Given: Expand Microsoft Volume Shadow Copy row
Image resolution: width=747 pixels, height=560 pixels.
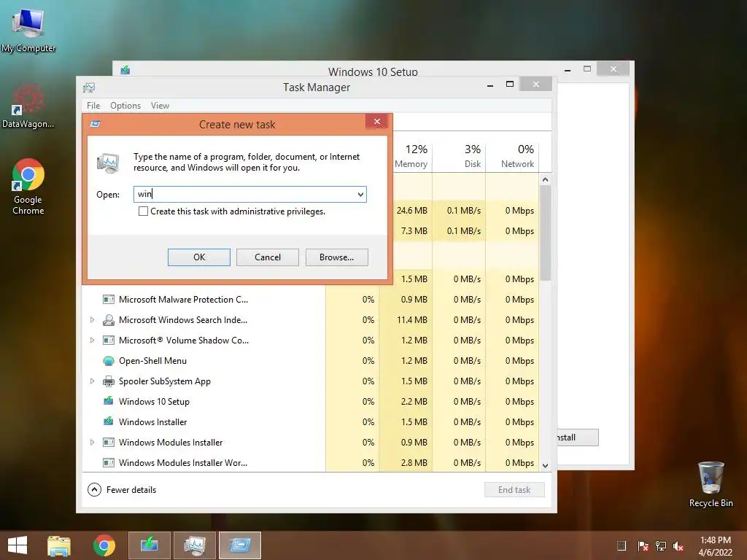Looking at the screenshot, I should [93, 341].
